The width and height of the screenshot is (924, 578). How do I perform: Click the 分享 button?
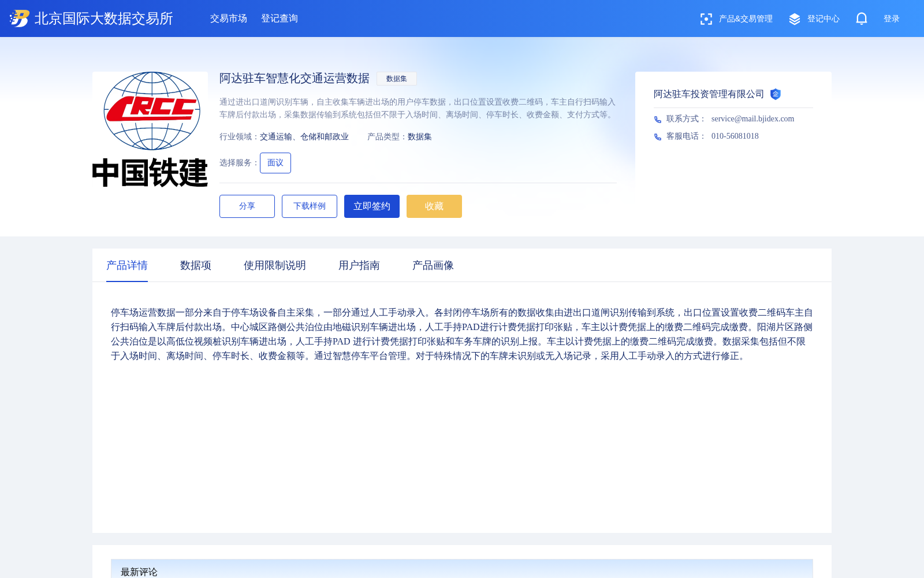pyautogui.click(x=247, y=206)
